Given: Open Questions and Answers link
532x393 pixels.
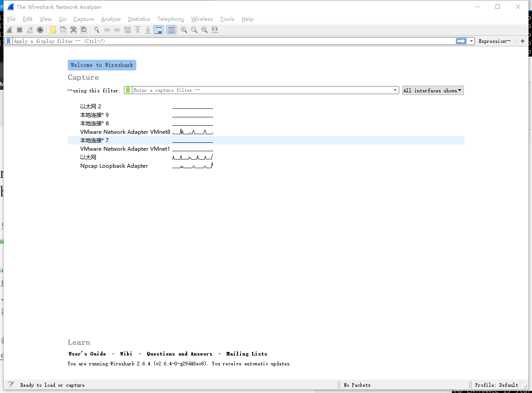Looking at the screenshot, I should (180, 354).
